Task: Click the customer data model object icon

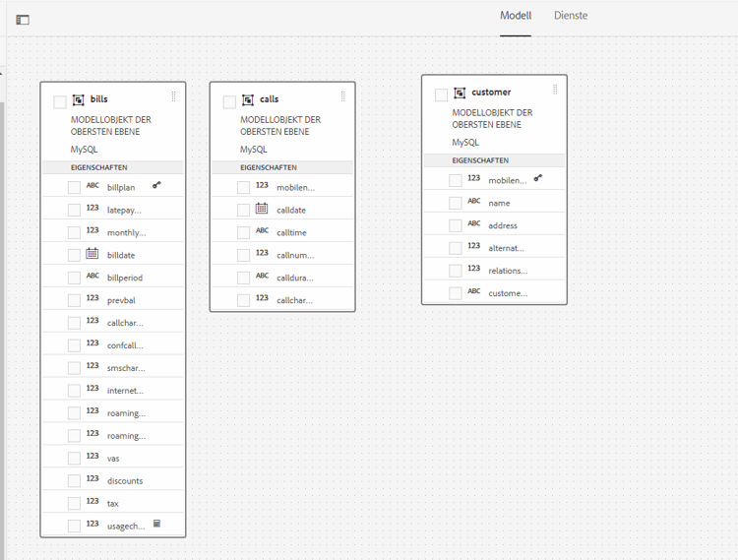Action: click(x=460, y=93)
